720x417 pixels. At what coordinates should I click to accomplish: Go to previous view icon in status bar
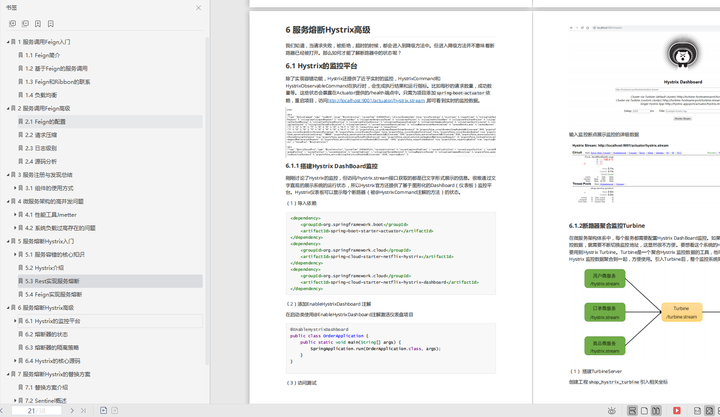(103, 411)
